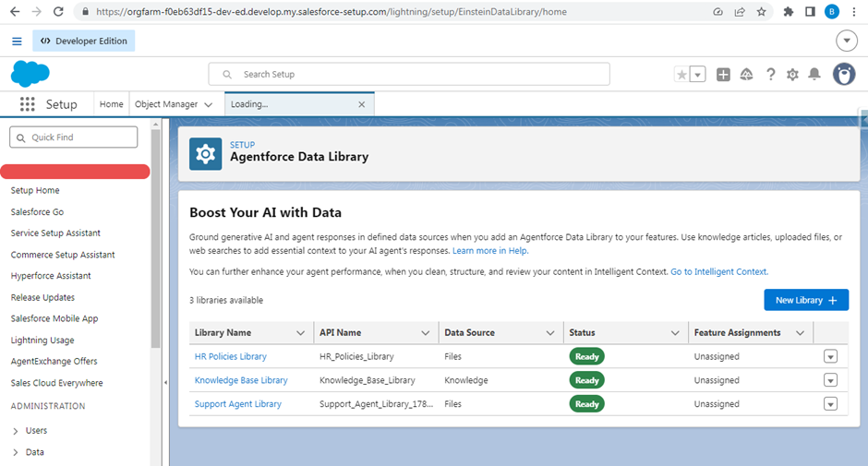Open the Setup gear menu in the header
Screen dimensions: 868x466
pos(792,74)
